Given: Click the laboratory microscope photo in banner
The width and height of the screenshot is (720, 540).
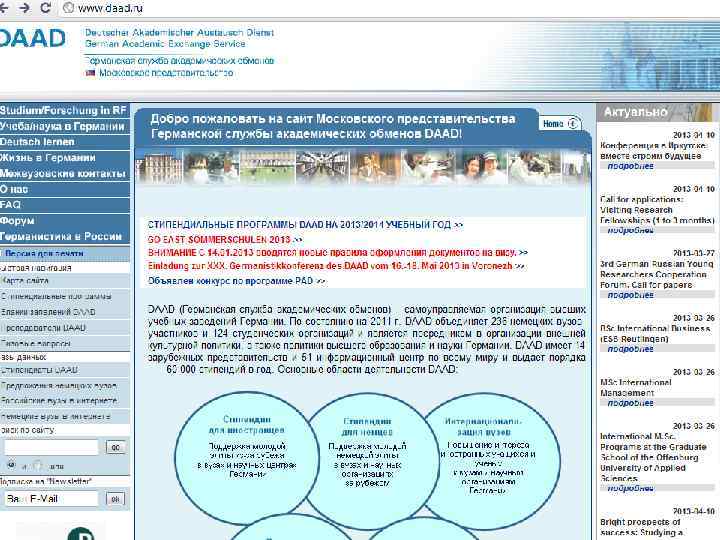Looking at the screenshot, I should pos(534,168).
